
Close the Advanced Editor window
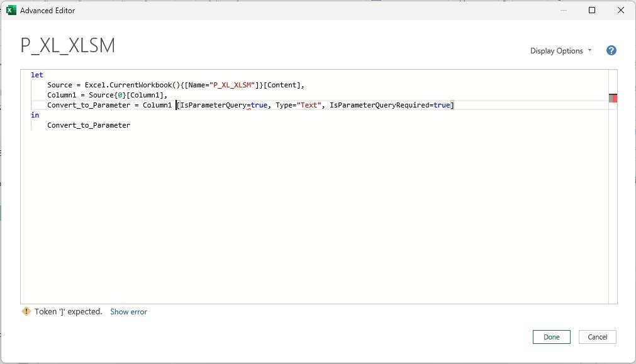620,10
